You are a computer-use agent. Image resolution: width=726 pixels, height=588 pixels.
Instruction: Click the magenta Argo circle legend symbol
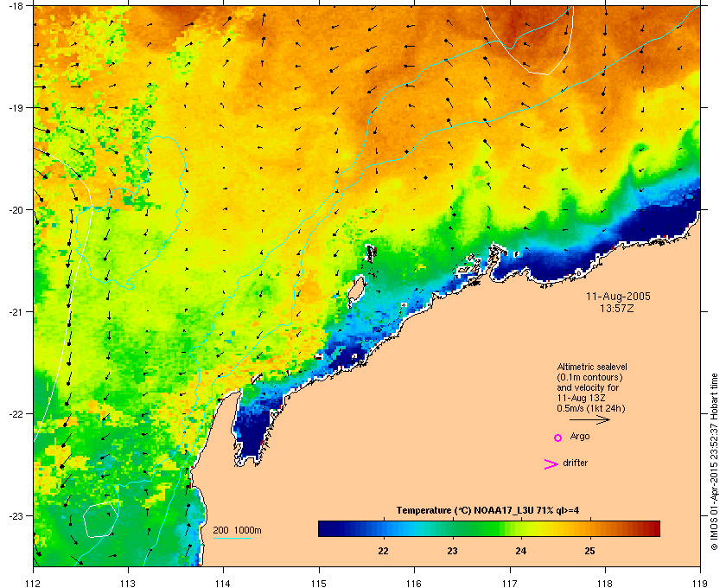[x=558, y=438]
